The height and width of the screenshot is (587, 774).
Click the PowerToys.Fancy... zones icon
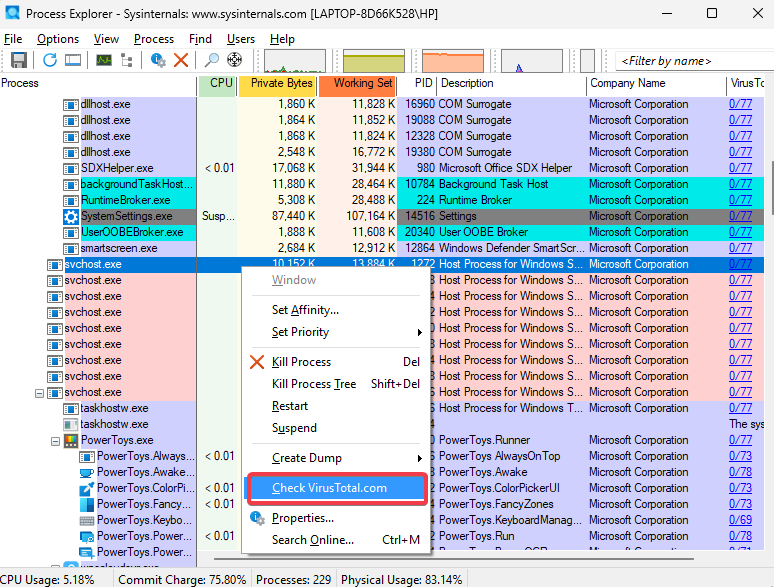tap(87, 505)
